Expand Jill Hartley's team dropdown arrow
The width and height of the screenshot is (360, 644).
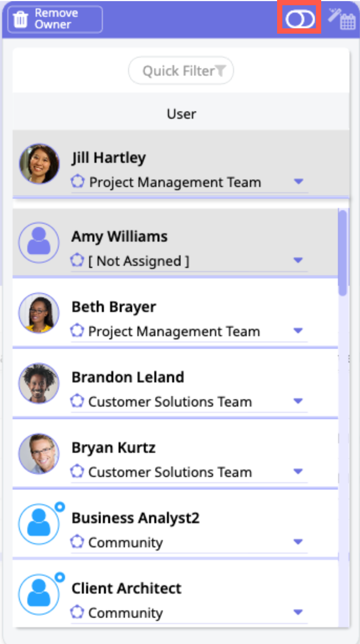click(x=299, y=182)
